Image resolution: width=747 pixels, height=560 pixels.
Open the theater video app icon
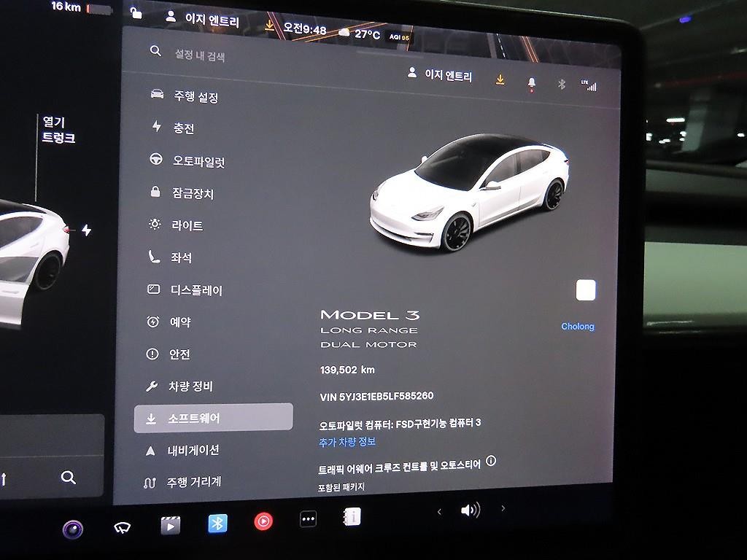(x=171, y=525)
